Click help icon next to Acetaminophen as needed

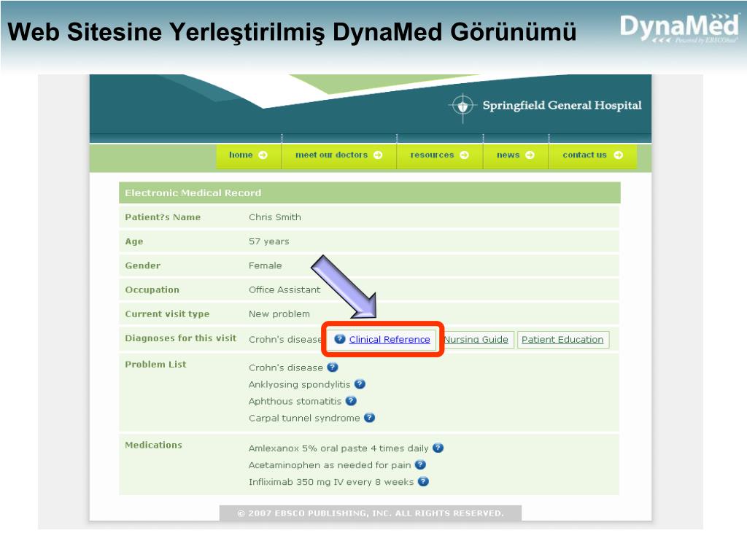point(420,464)
